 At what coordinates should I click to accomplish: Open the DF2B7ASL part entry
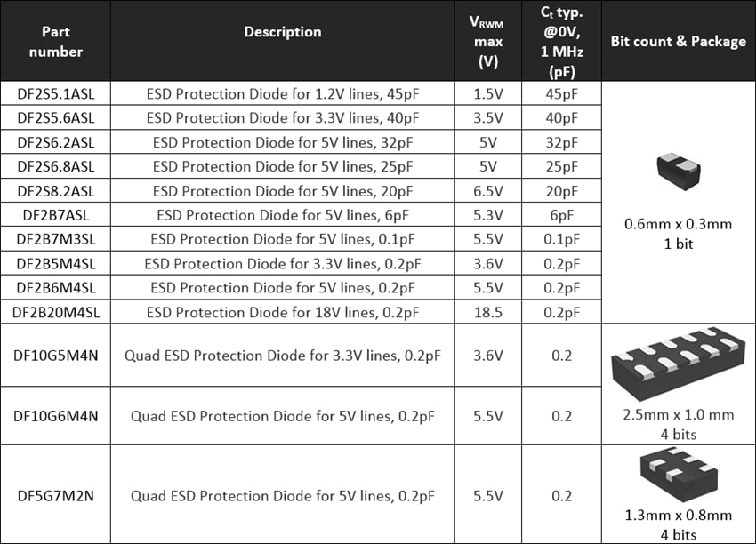[x=56, y=214]
